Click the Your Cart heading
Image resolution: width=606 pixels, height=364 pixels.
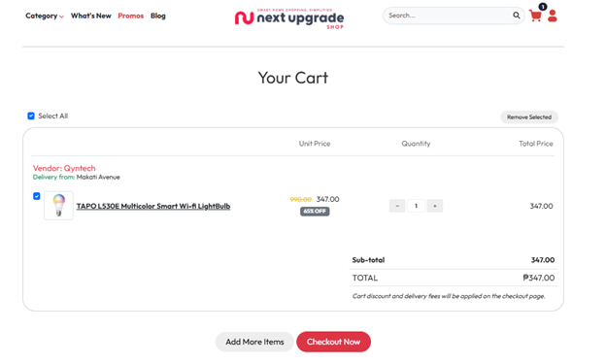coord(293,78)
